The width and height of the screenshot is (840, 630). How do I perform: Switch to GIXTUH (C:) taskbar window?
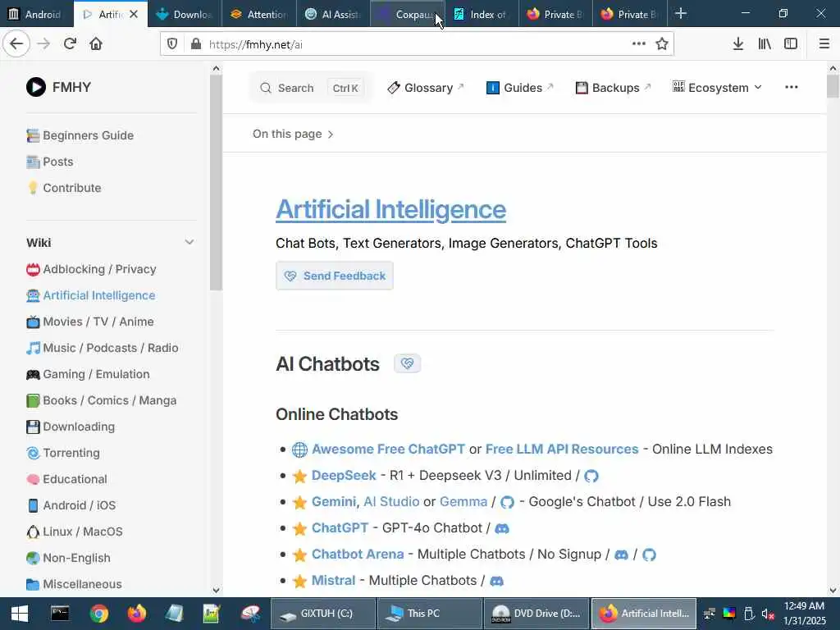pyautogui.click(x=323, y=614)
